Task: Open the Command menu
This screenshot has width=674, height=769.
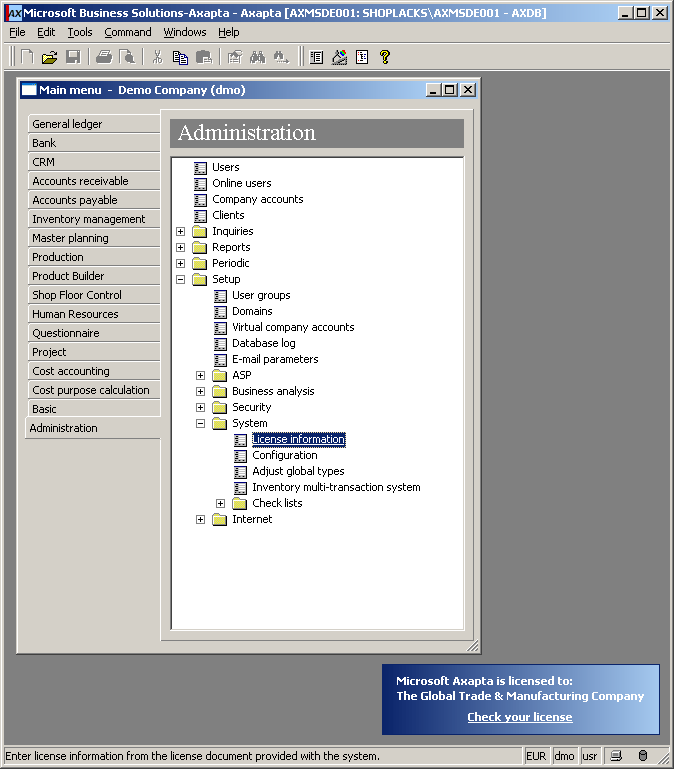Action: pos(128,32)
